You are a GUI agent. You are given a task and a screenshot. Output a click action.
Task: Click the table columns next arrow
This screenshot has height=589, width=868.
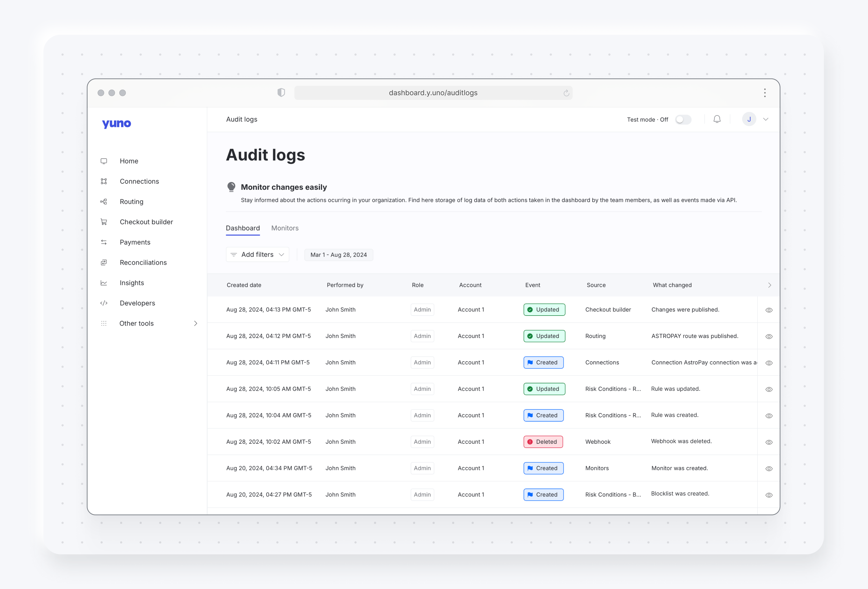769,285
